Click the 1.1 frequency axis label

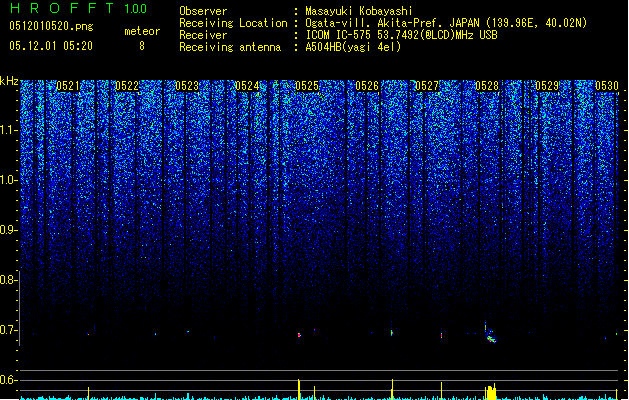8,130
